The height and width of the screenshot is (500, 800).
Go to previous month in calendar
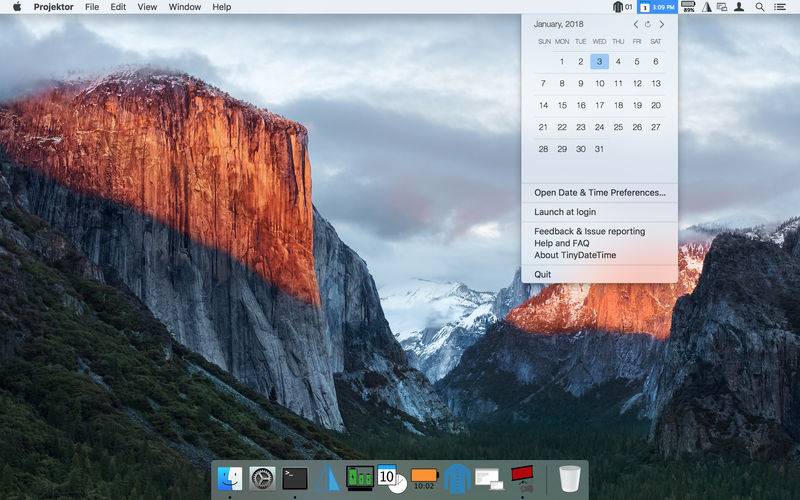[x=635, y=24]
